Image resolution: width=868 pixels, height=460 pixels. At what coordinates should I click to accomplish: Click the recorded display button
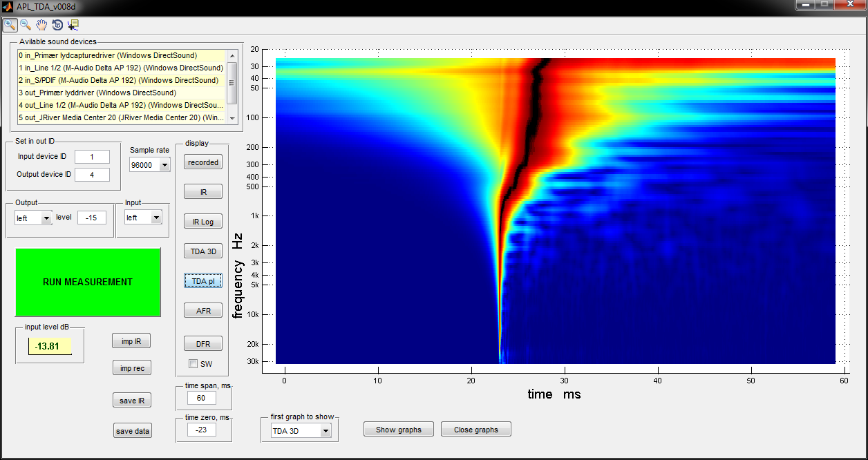[x=203, y=162]
